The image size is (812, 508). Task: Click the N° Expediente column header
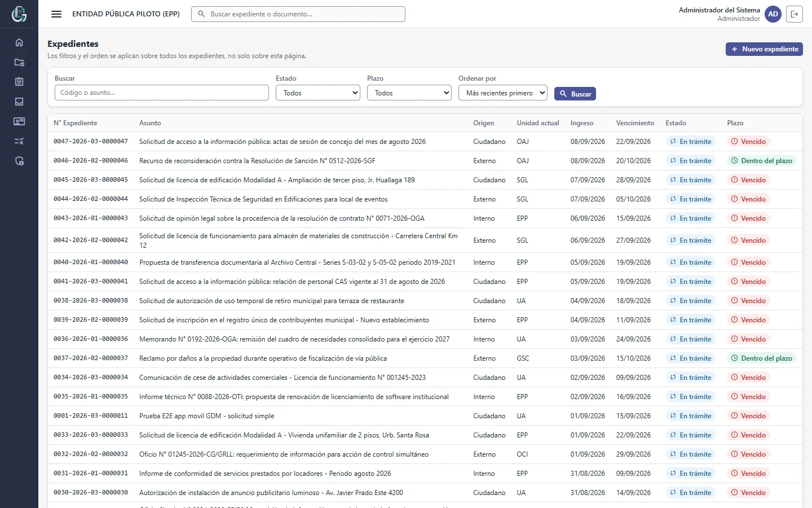pyautogui.click(x=76, y=123)
